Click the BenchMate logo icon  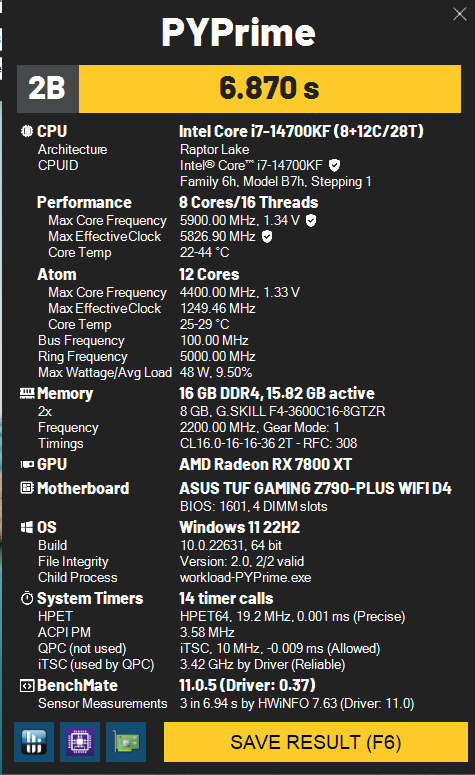[27, 686]
